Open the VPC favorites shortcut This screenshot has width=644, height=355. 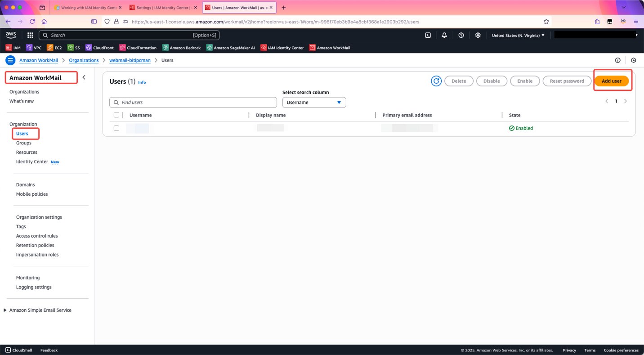[x=34, y=48]
